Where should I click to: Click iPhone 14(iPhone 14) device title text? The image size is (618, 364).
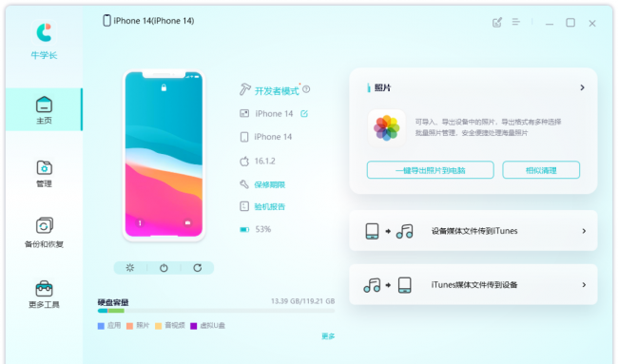pos(154,21)
